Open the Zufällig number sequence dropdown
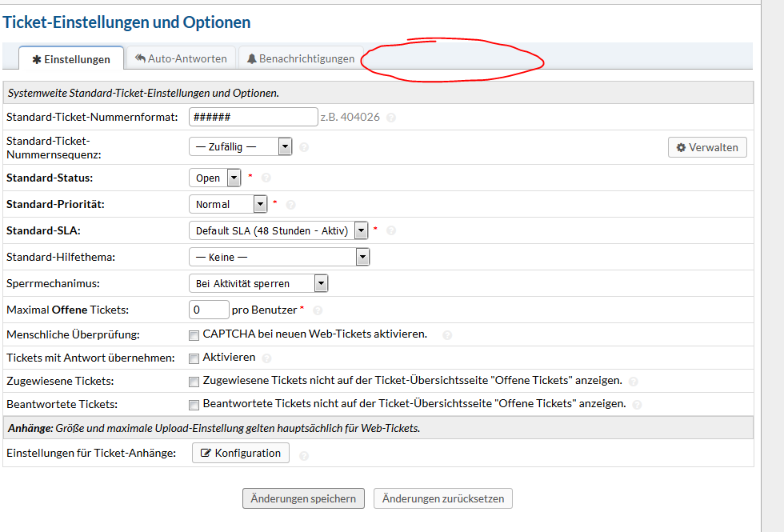 click(241, 146)
